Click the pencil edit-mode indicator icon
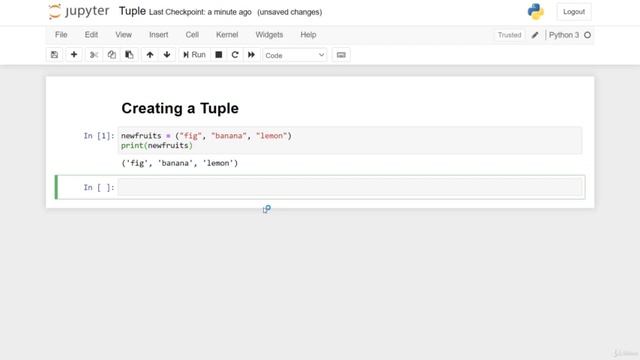Viewport: 640px width, 360px height. click(x=535, y=35)
